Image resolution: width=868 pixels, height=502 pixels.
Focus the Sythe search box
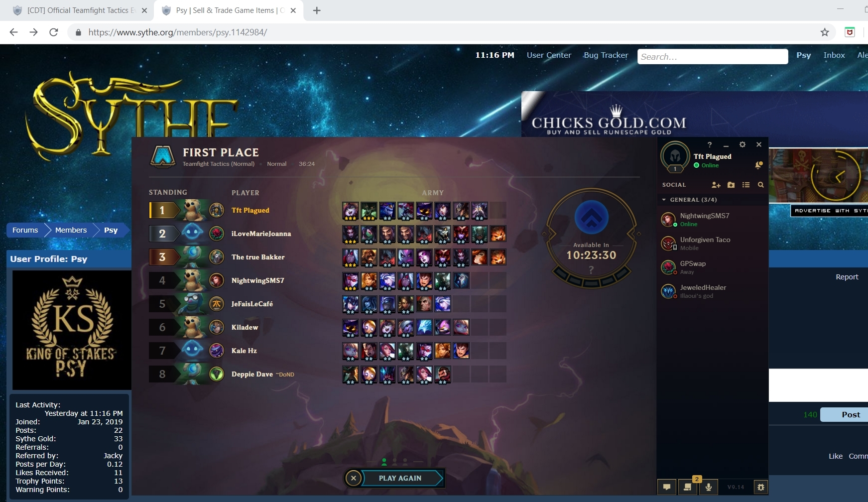coord(713,57)
